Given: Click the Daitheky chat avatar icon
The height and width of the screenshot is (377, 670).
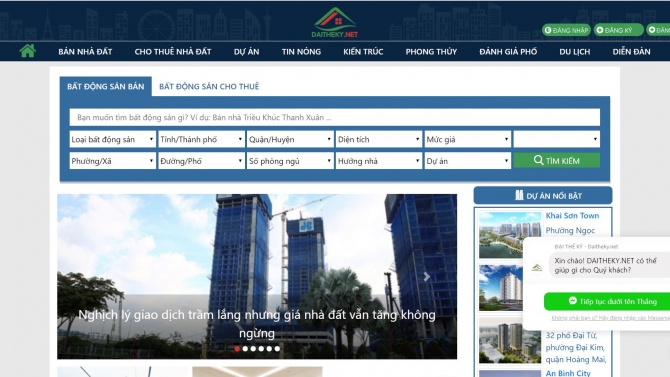Looking at the screenshot, I should point(537,268).
